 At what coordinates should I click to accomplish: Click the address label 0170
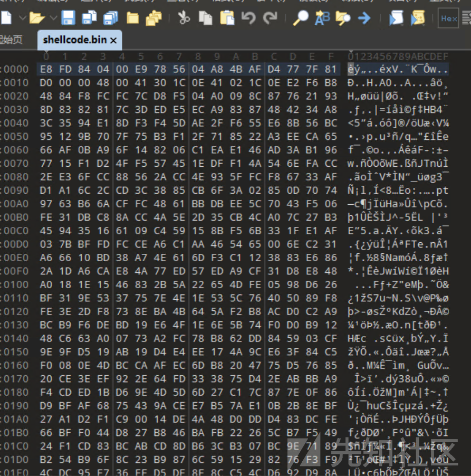coord(15,379)
